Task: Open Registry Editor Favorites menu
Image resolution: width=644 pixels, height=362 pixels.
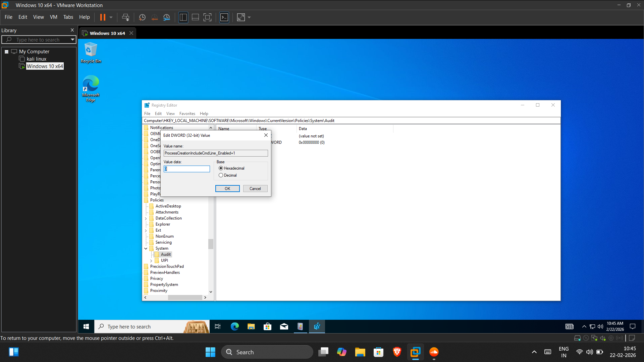Action: [x=187, y=114]
